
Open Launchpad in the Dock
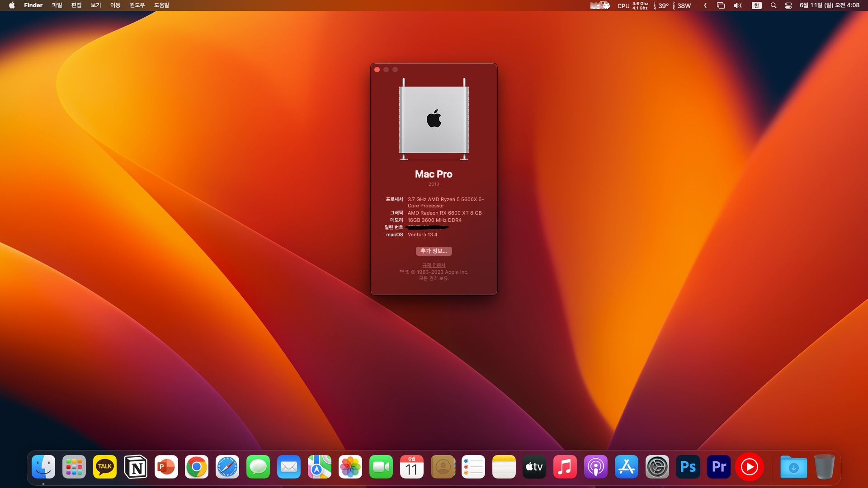click(x=74, y=467)
